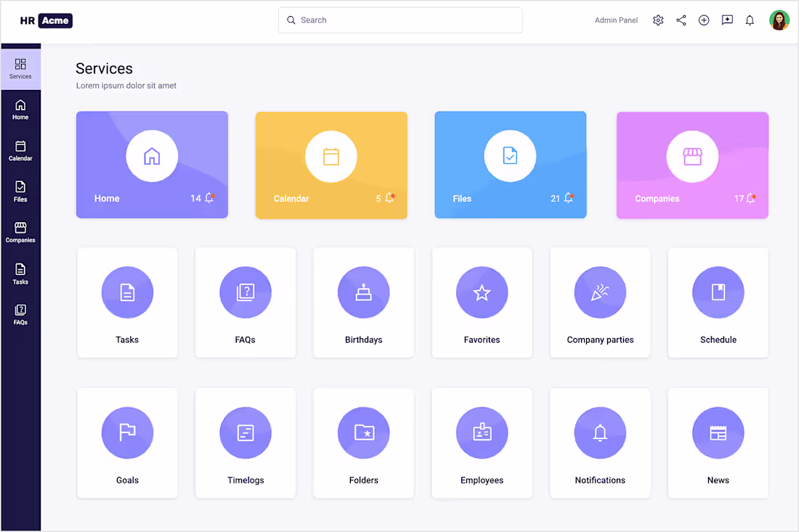Open the blue Files service card

(x=510, y=165)
